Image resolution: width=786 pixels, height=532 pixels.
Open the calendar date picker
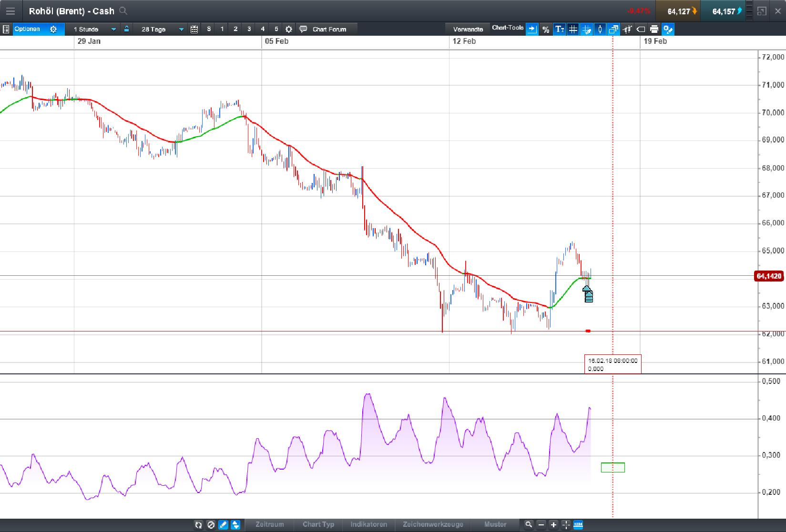point(194,29)
